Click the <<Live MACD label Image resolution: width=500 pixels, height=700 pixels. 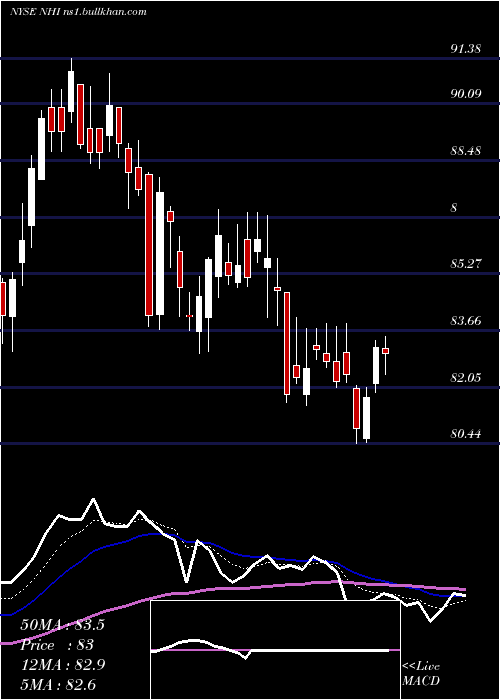click(x=421, y=674)
